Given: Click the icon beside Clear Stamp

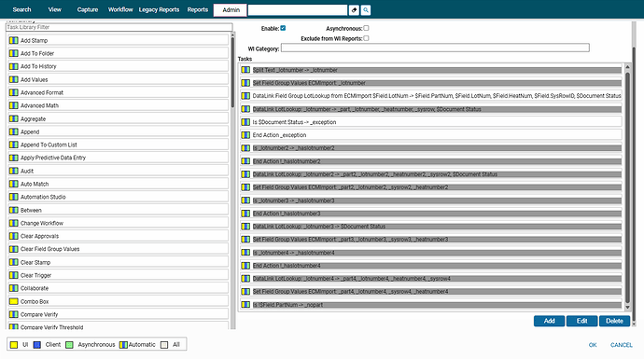Looking at the screenshot, I should (x=14, y=262).
